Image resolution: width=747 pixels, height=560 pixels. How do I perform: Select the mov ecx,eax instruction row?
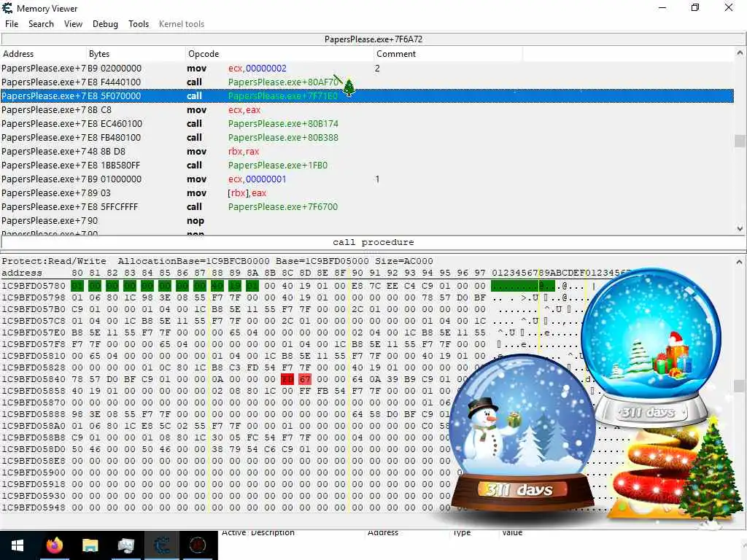coord(367,109)
